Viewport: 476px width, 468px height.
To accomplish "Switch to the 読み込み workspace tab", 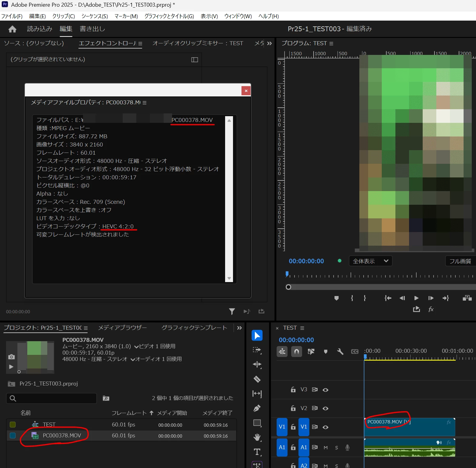I will pyautogui.click(x=40, y=29).
